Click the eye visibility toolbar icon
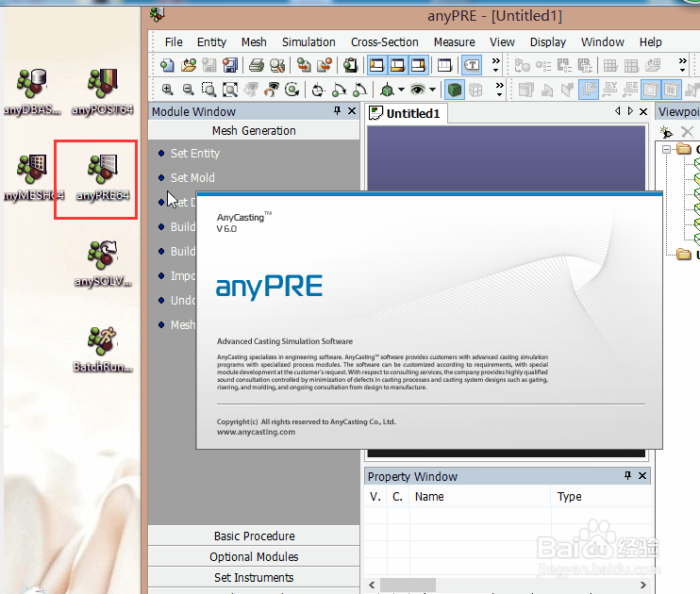 click(418, 90)
